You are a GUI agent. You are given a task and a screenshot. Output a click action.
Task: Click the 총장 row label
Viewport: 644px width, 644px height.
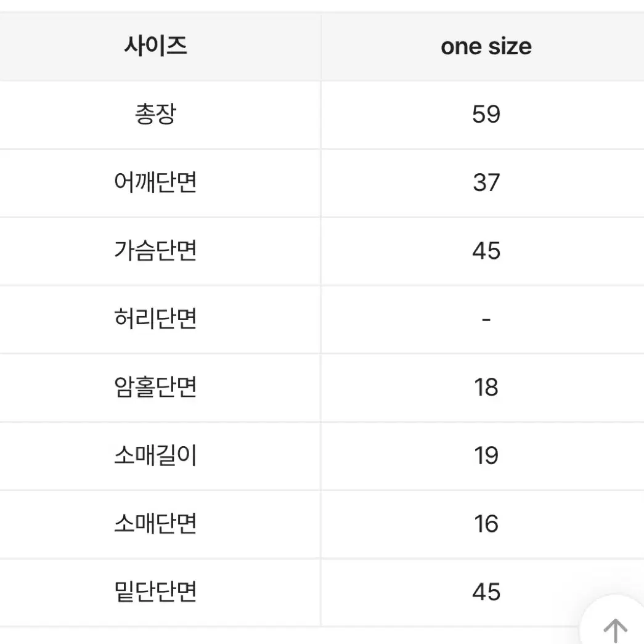click(x=156, y=114)
